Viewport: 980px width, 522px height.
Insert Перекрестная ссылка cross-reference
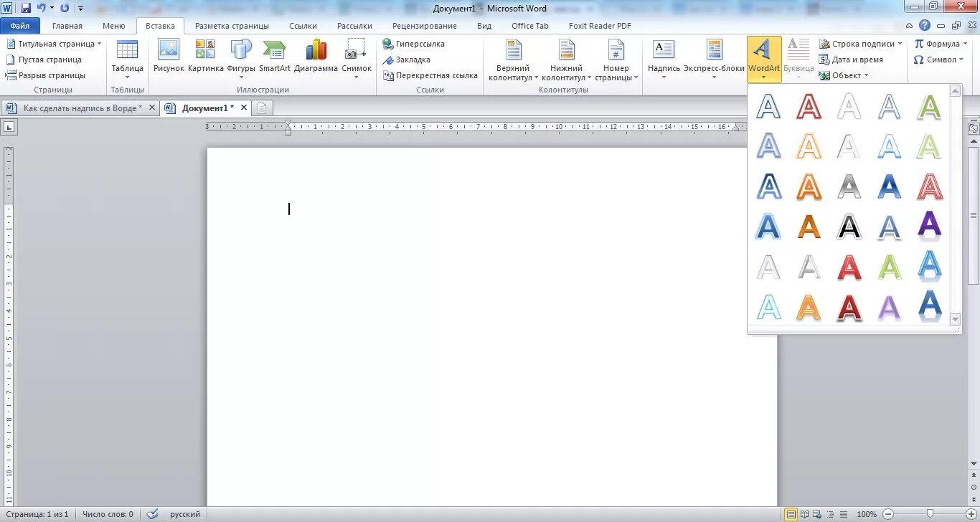430,75
